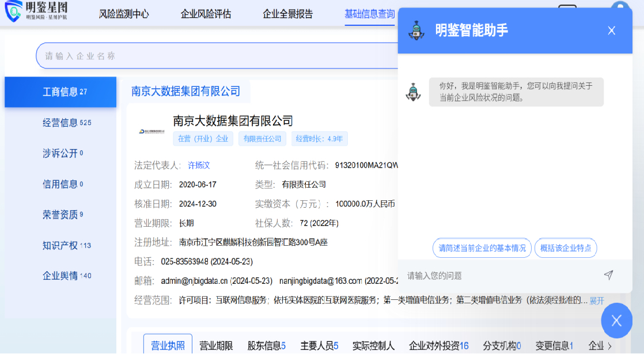The image size is (644, 354).
Task: Click the email nanjingbigdata@163.com
Action: click(320, 281)
